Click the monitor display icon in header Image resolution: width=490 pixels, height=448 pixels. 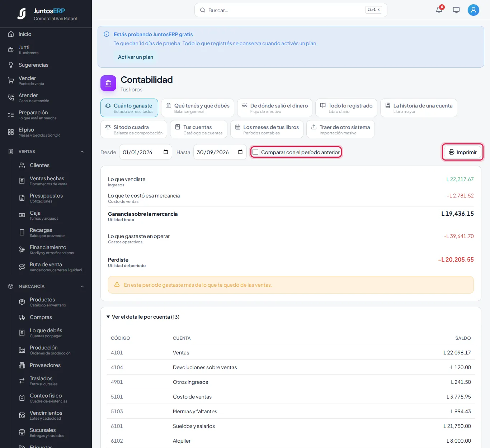[x=456, y=10]
